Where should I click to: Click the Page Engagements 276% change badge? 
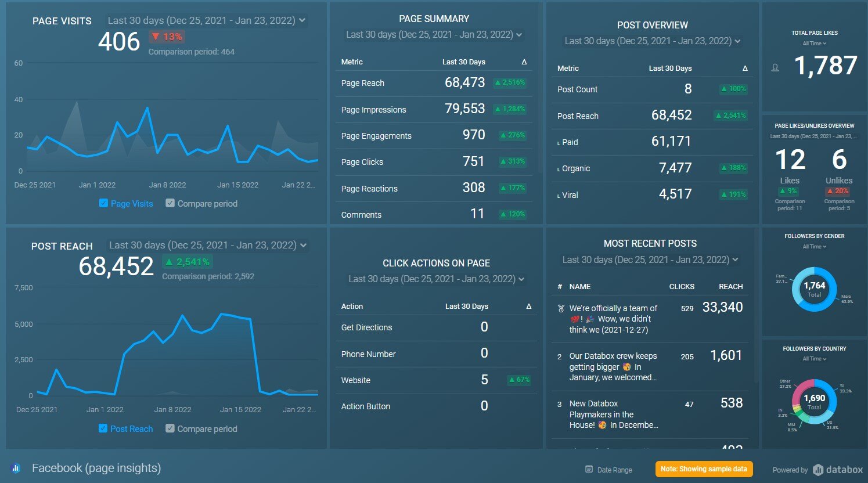click(x=513, y=135)
